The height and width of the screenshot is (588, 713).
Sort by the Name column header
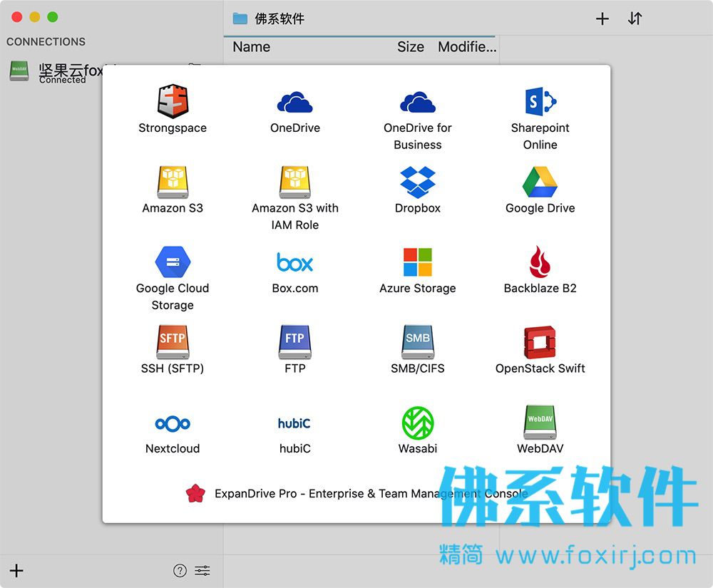pyautogui.click(x=252, y=47)
